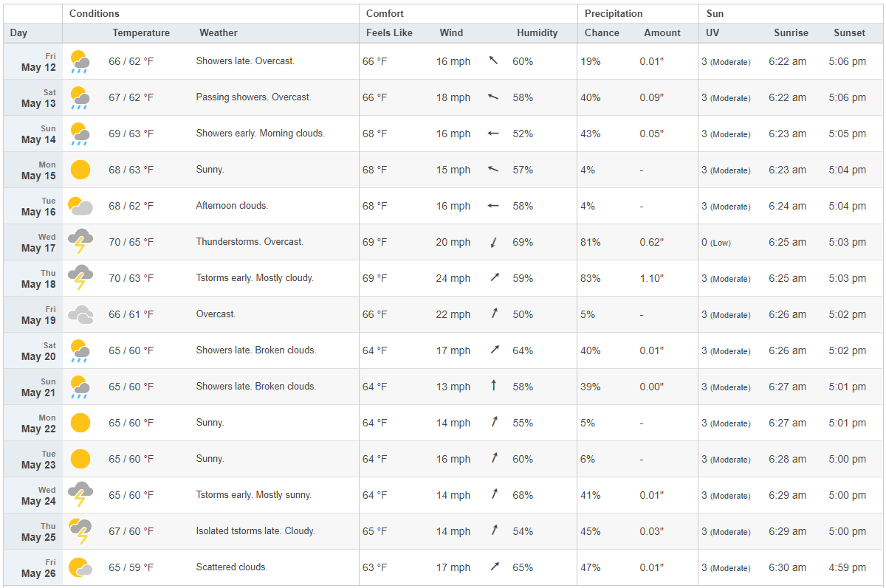Click the Temperature column header

[x=141, y=32]
